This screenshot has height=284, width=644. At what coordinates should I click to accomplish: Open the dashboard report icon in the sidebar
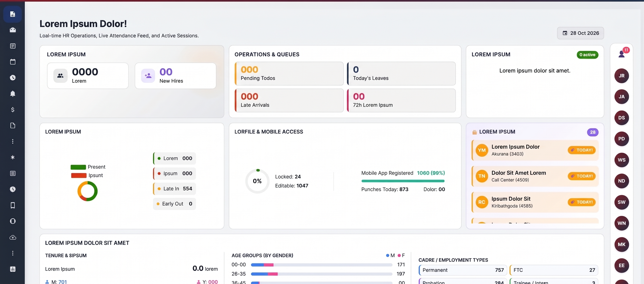13,14
